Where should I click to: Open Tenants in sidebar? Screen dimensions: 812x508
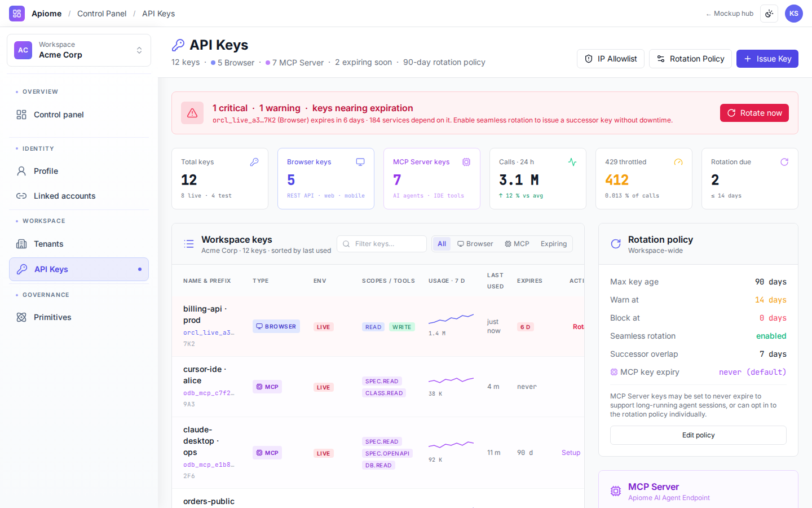coord(79,244)
